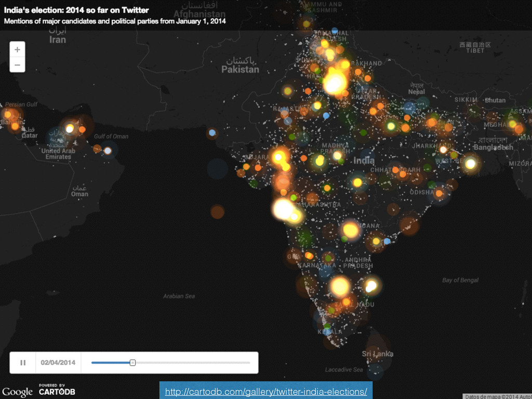Screen dimensions: 532x399
Task: Click the Oman country label
Action: click(x=79, y=191)
